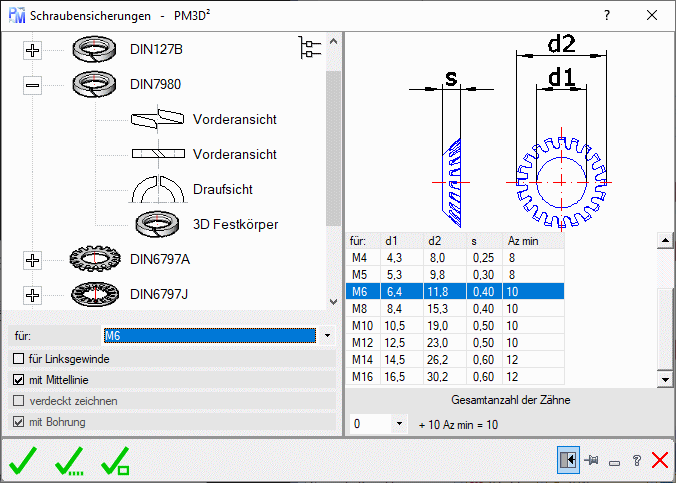Screen dimensions: 676x483
Task: Click the green checkmark with square icon
Action: (116, 461)
